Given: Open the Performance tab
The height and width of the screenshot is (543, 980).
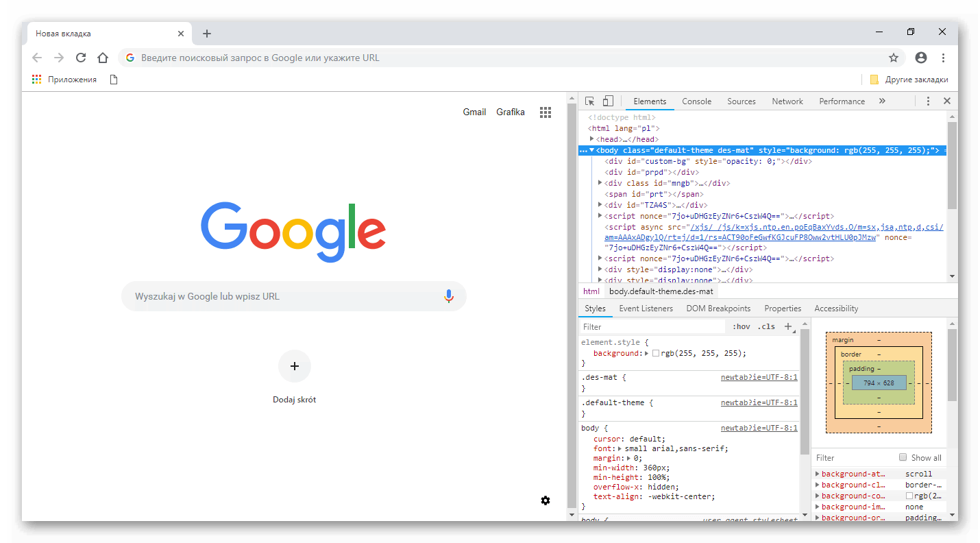Looking at the screenshot, I should point(842,101).
